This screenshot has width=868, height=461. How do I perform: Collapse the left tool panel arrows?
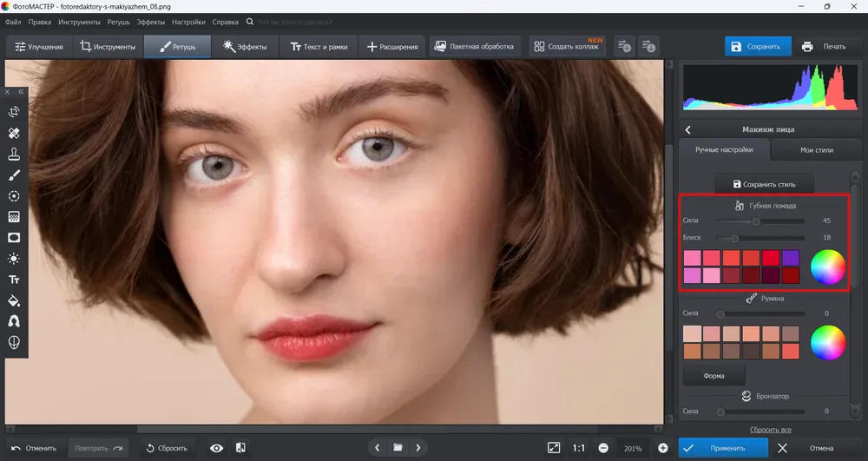point(21,92)
